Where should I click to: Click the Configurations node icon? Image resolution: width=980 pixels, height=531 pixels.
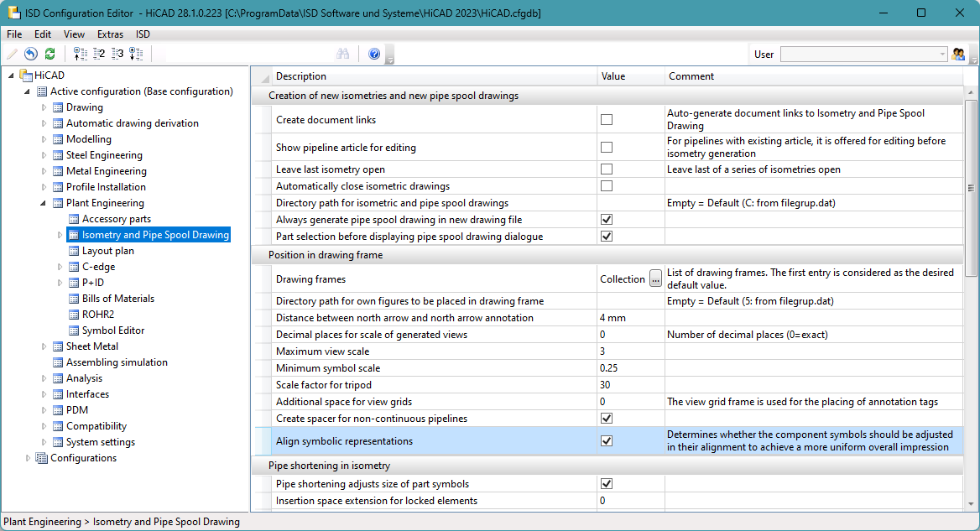click(42, 458)
